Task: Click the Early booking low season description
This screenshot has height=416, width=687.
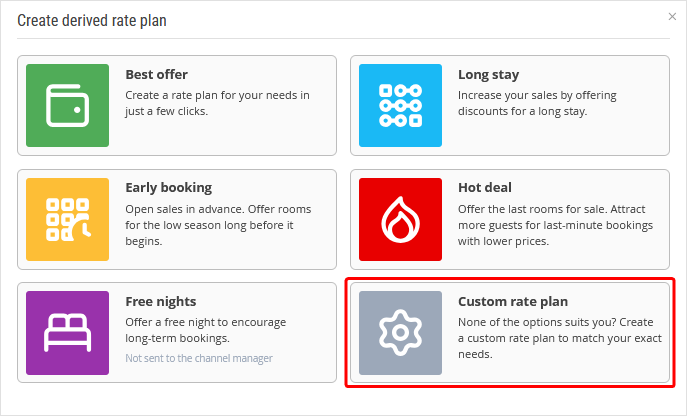Action: 218,225
